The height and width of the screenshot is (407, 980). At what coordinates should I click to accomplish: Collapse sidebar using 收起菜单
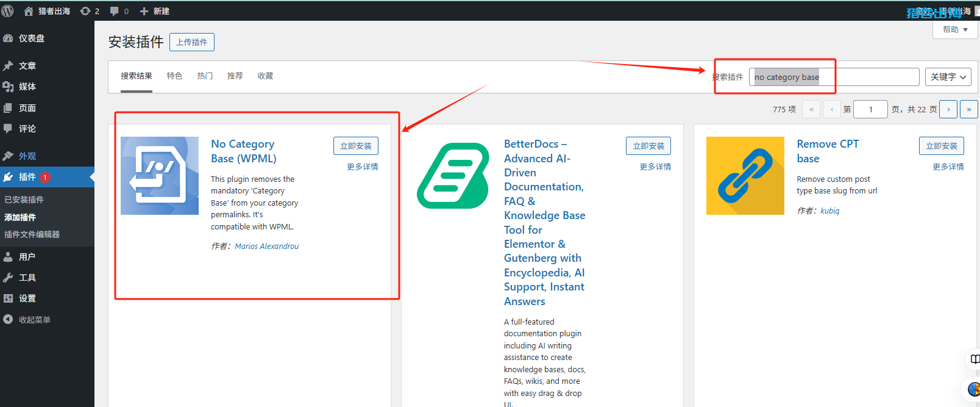click(x=34, y=320)
